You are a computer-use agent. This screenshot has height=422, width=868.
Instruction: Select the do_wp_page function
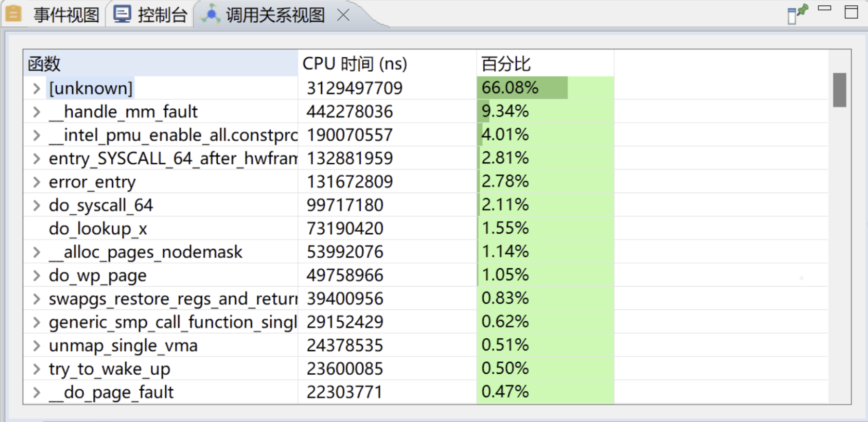pos(98,276)
